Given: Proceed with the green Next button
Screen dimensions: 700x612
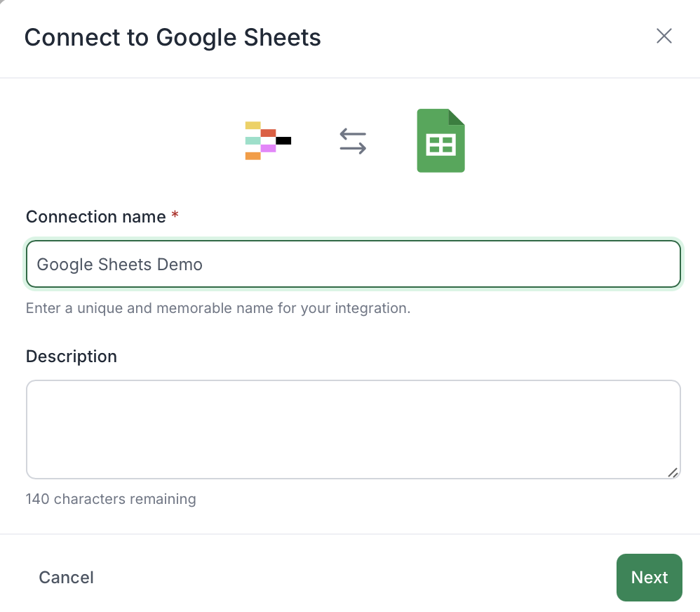Looking at the screenshot, I should tap(649, 577).
